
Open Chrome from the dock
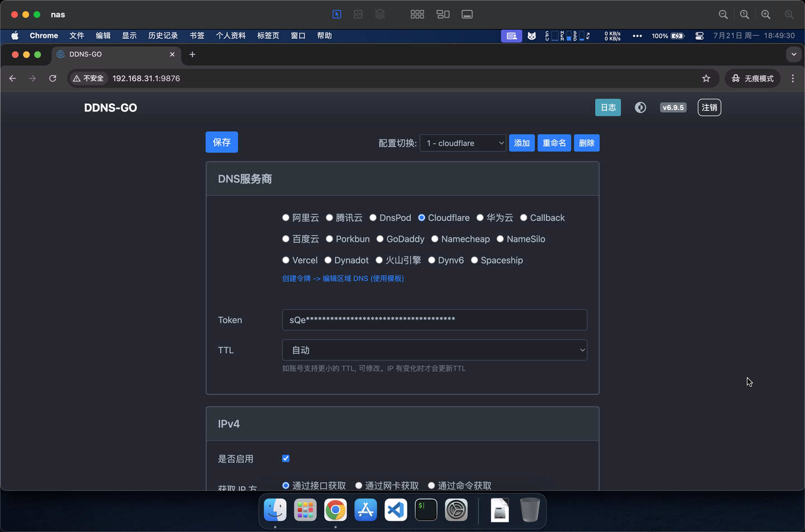(335, 510)
